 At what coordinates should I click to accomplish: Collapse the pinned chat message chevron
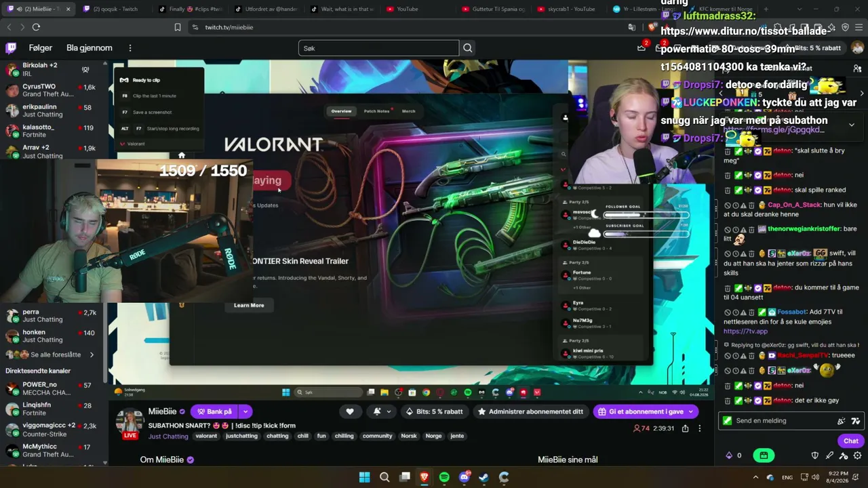[852, 125]
